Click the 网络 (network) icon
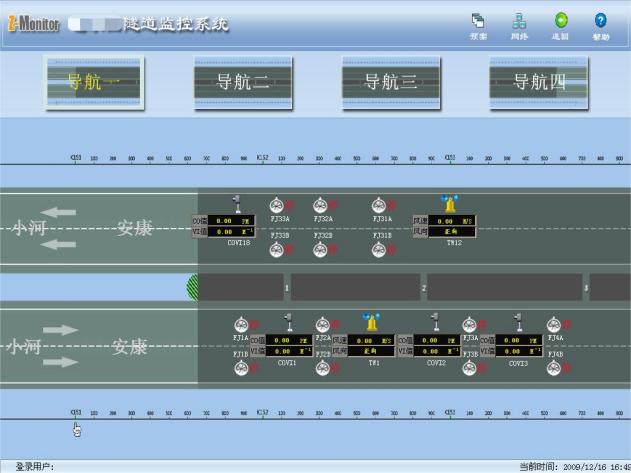The height and width of the screenshot is (473, 631). (x=519, y=21)
